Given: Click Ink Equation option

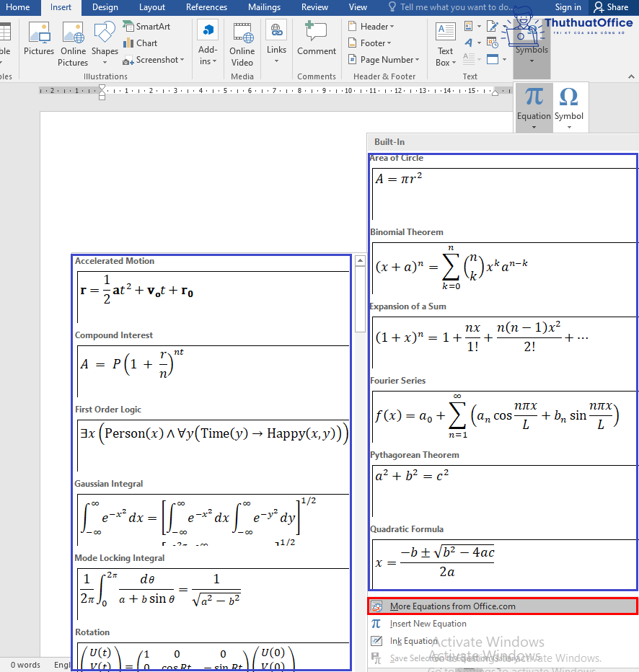Looking at the screenshot, I should click(413, 641).
